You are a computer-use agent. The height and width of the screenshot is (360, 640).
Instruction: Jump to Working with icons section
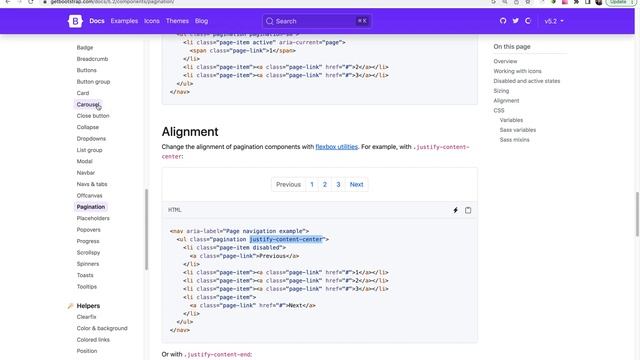pos(518,71)
